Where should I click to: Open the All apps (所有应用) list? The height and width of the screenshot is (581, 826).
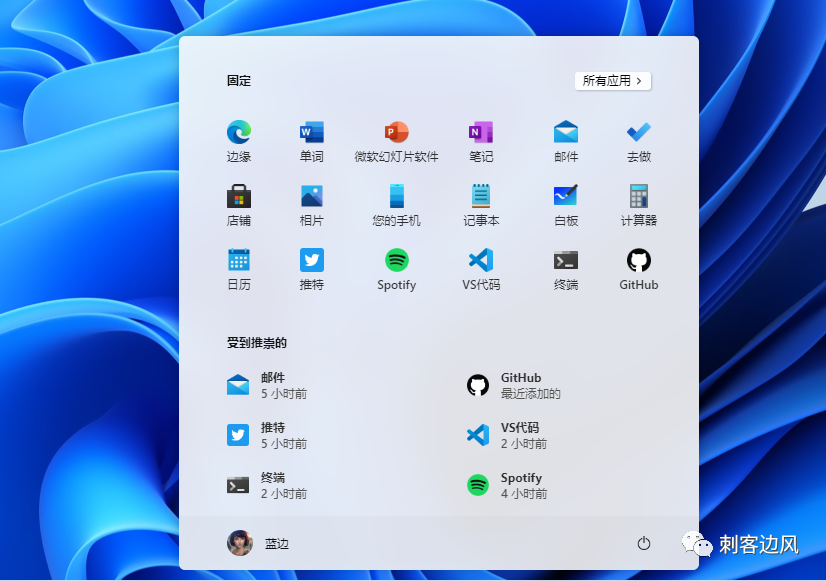point(613,81)
